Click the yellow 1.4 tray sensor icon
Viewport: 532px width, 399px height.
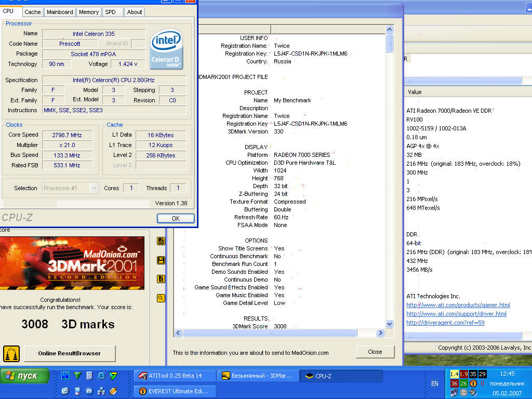454,374
